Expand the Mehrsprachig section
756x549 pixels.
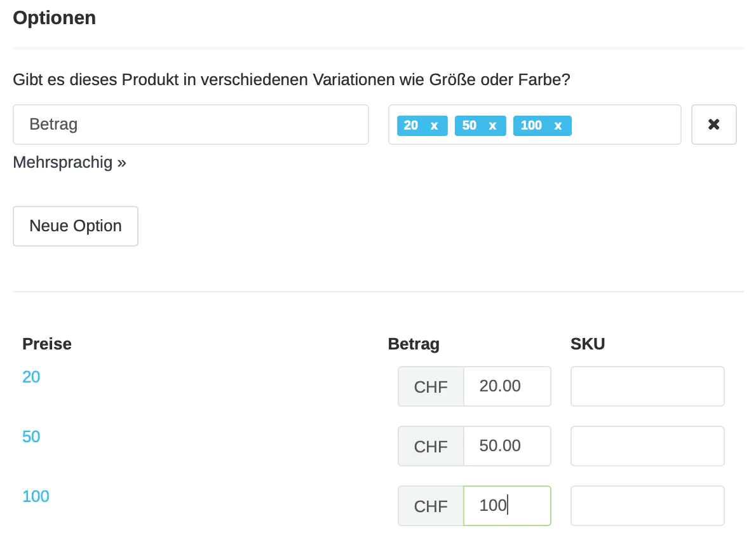pyautogui.click(x=69, y=163)
